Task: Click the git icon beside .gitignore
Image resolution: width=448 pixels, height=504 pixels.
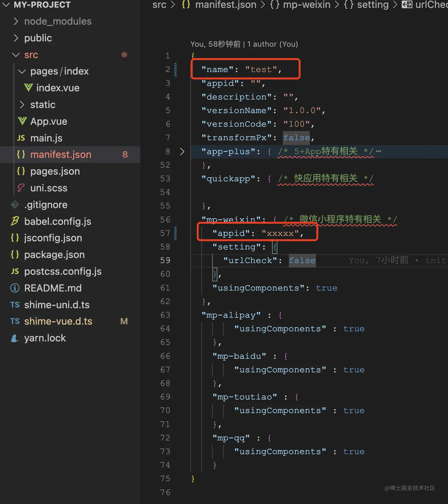Action: tap(15, 205)
